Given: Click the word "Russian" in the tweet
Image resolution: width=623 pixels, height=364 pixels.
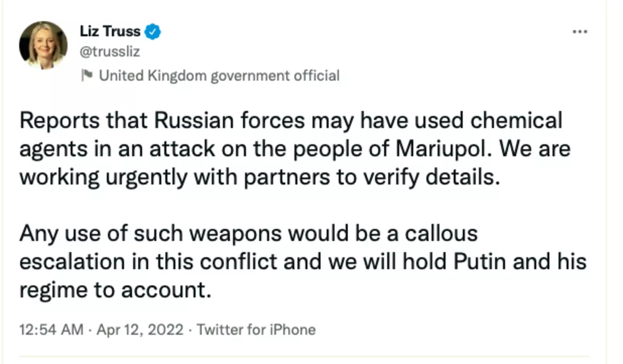Looking at the screenshot, I should coord(194,120).
